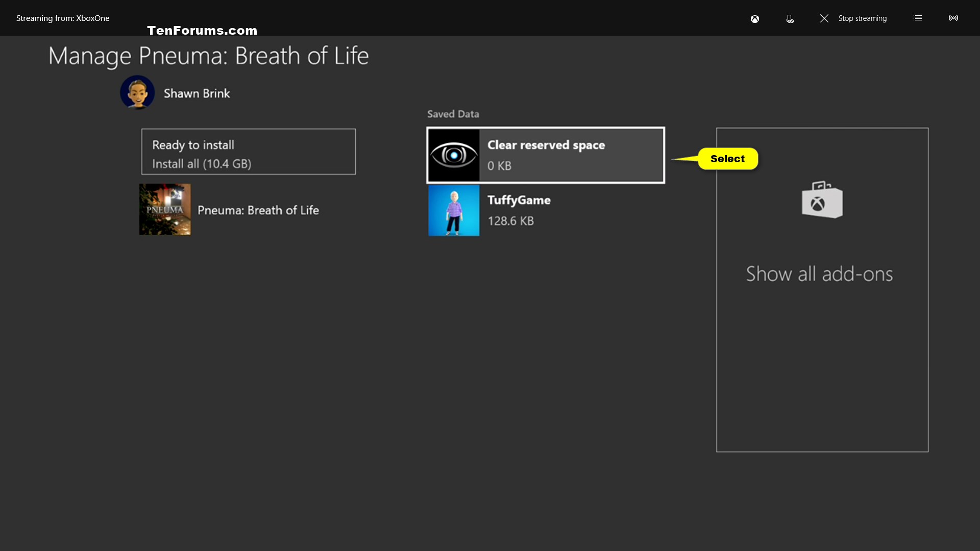Click Streaming from: XboxOne label

click(63, 18)
